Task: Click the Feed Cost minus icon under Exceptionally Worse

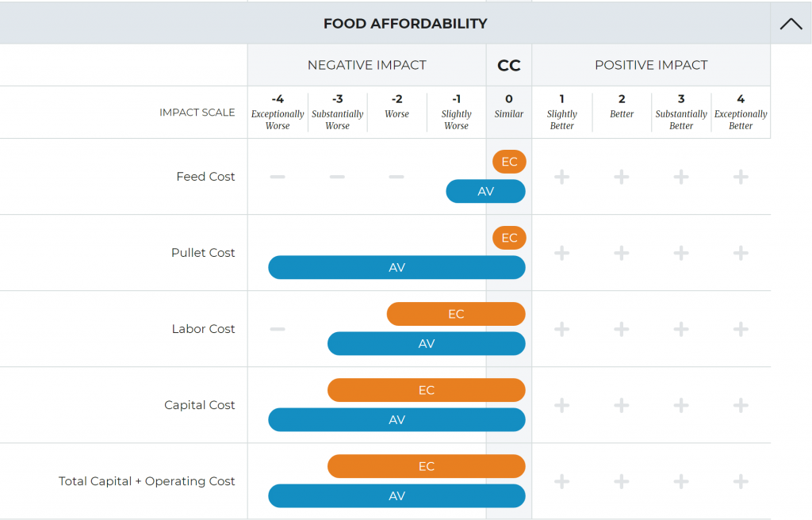Action: tap(278, 177)
